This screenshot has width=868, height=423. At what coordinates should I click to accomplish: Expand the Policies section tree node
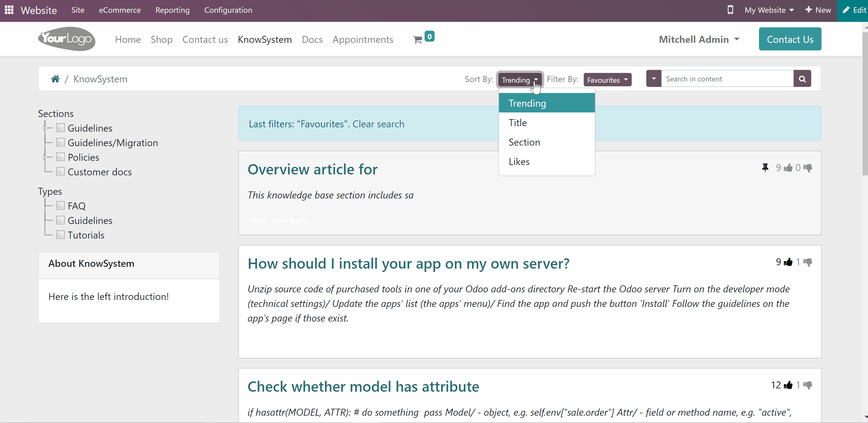tap(44, 157)
